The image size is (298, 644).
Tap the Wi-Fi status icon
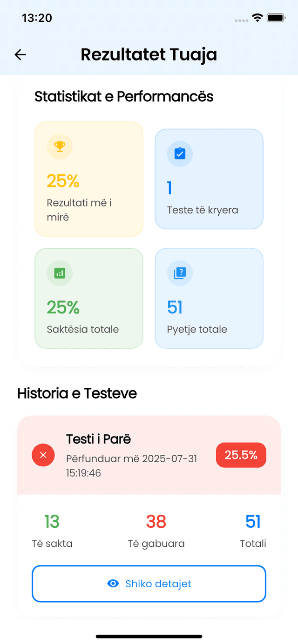point(257,18)
